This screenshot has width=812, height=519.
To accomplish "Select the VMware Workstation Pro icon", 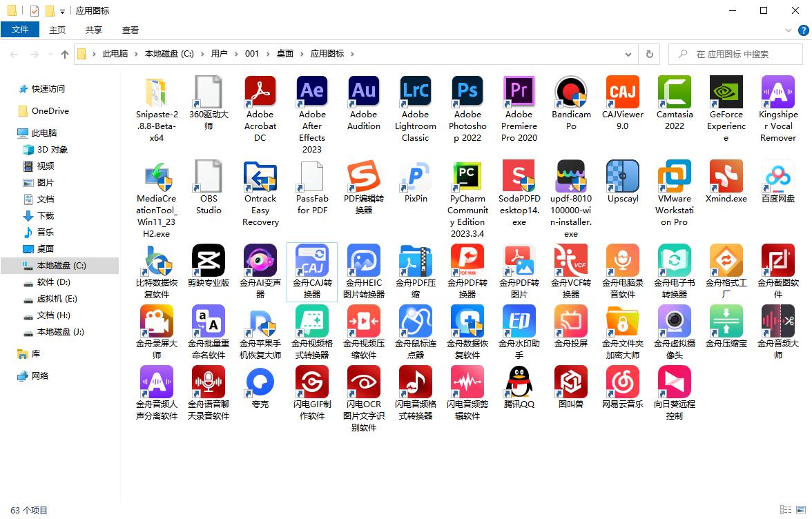I will pos(675,176).
